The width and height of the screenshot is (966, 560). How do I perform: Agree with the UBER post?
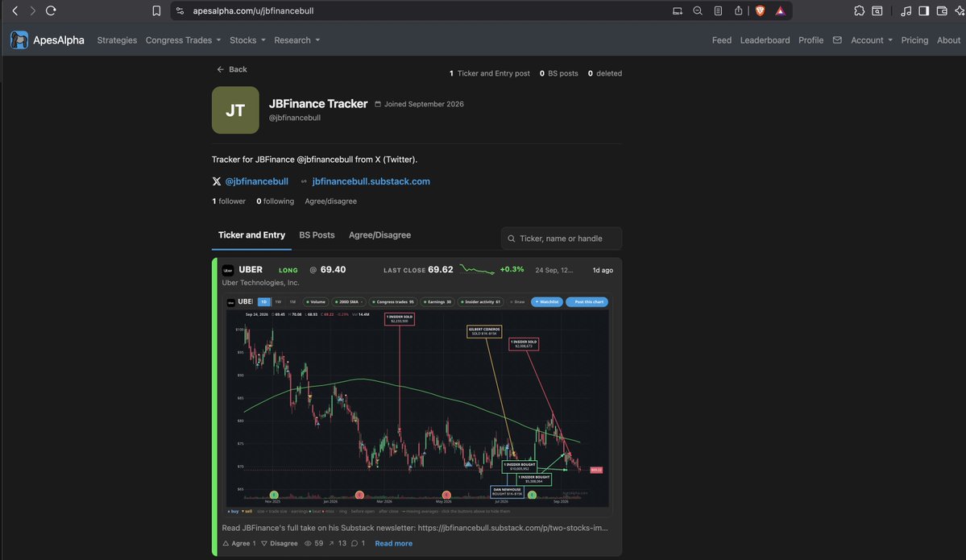239,543
